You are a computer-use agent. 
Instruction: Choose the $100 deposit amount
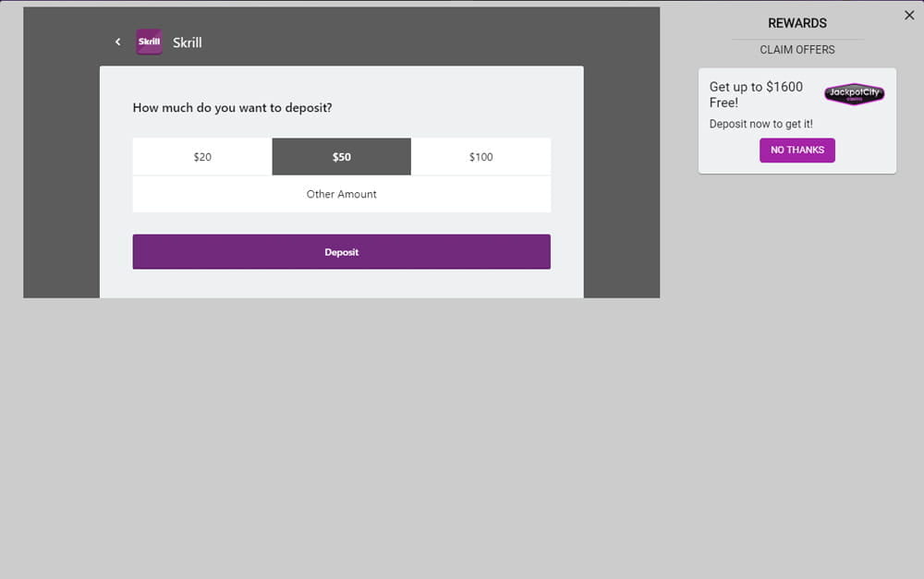(x=480, y=157)
